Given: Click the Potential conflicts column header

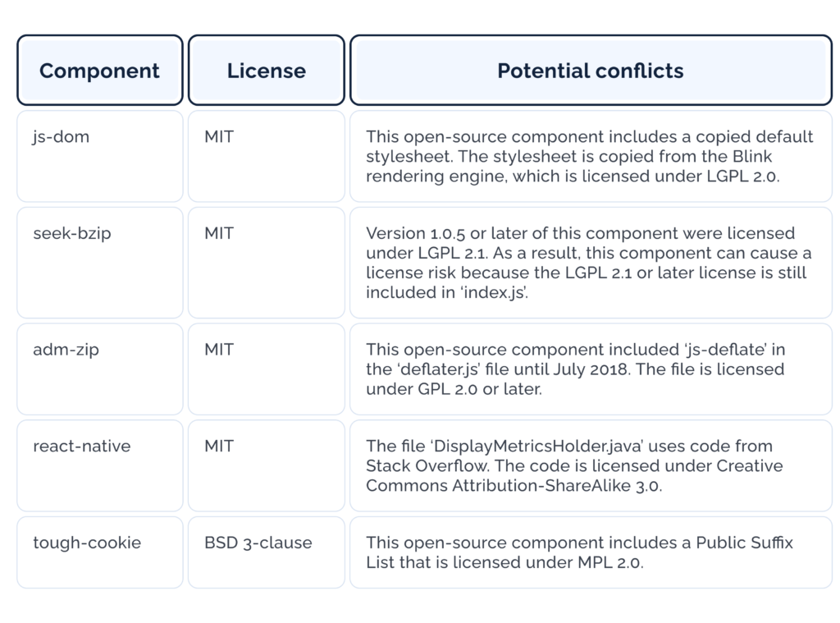Looking at the screenshot, I should click(x=591, y=71).
